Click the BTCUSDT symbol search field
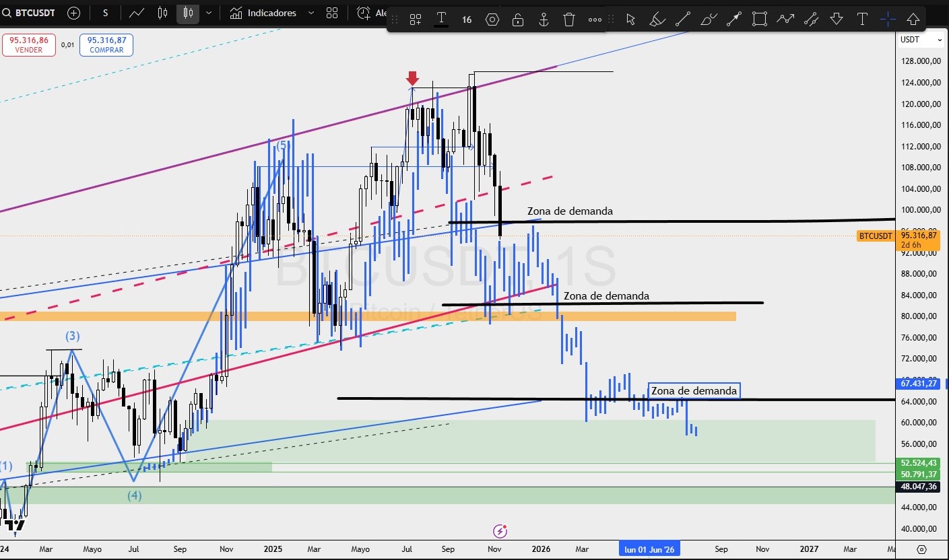 pyautogui.click(x=32, y=13)
